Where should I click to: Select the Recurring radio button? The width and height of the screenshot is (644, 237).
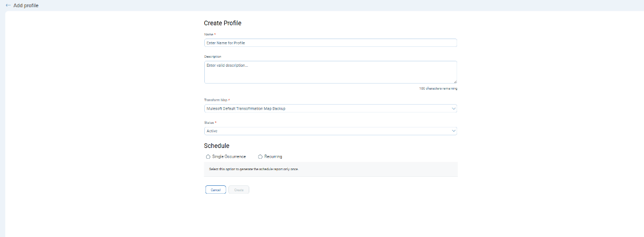tap(260, 157)
